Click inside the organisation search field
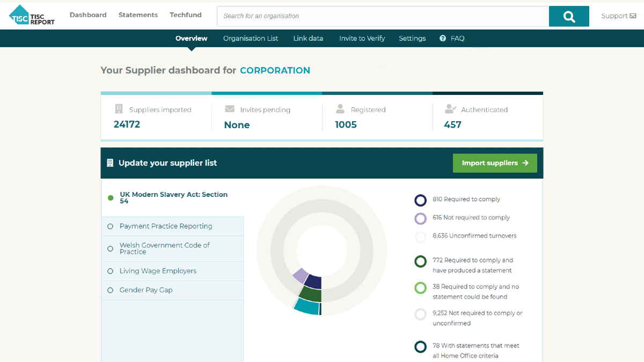The image size is (644, 362). [x=376, y=16]
